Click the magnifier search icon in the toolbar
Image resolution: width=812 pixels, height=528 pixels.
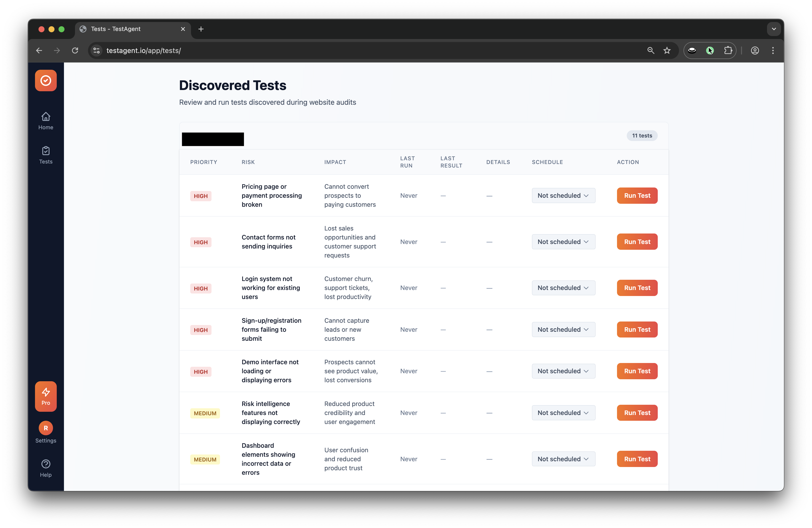(x=651, y=50)
